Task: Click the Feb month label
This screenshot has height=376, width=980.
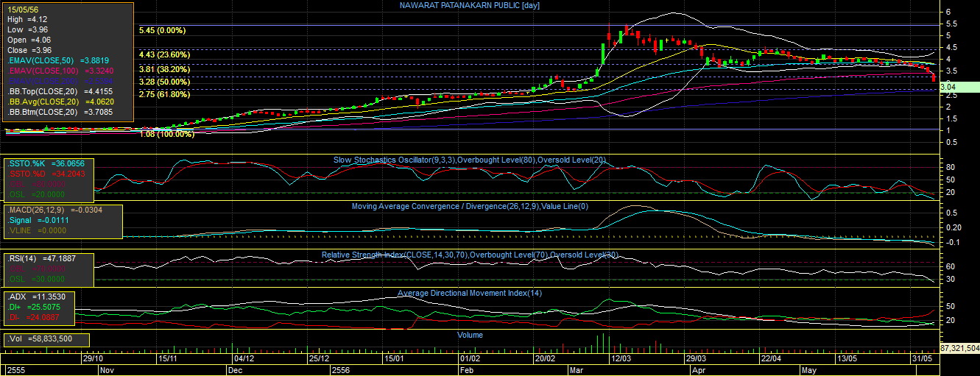Action: coord(467,370)
